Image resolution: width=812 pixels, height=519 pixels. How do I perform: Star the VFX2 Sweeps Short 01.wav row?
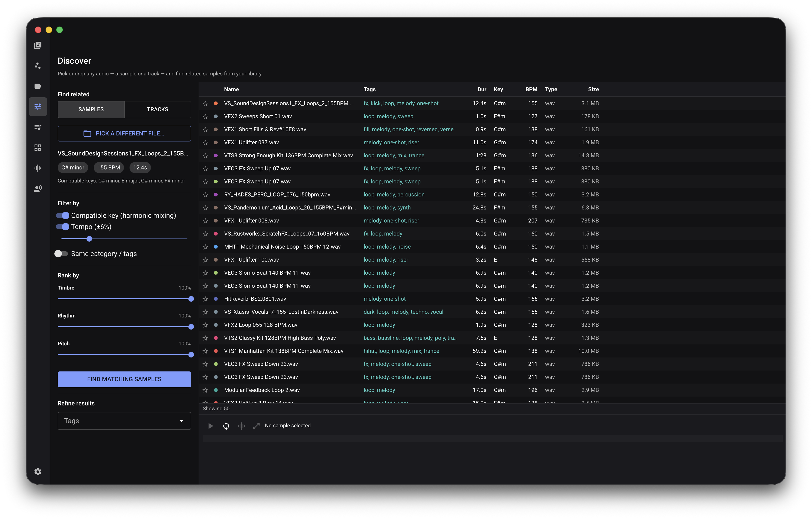pyautogui.click(x=205, y=116)
